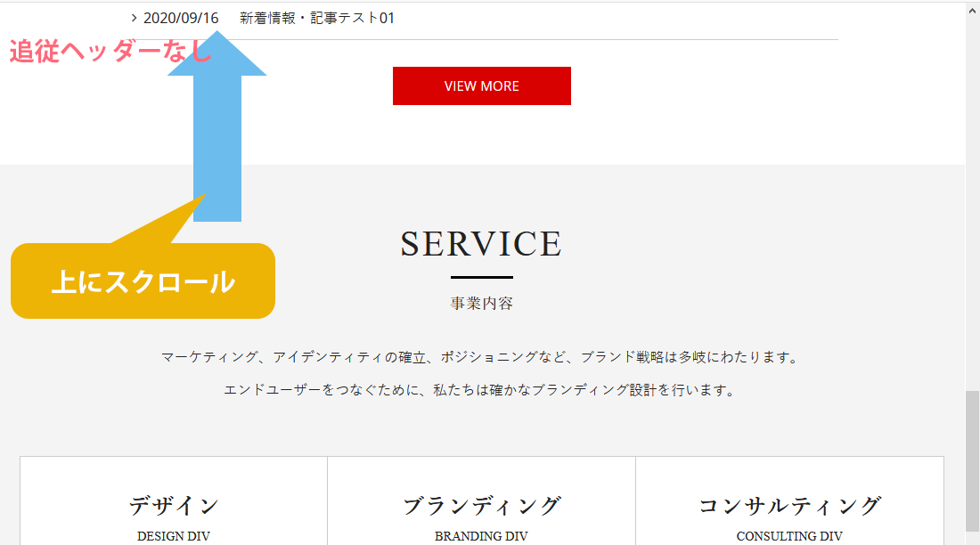980x545 pixels.
Task: Open the ブランディング service card title
Action: [481, 505]
